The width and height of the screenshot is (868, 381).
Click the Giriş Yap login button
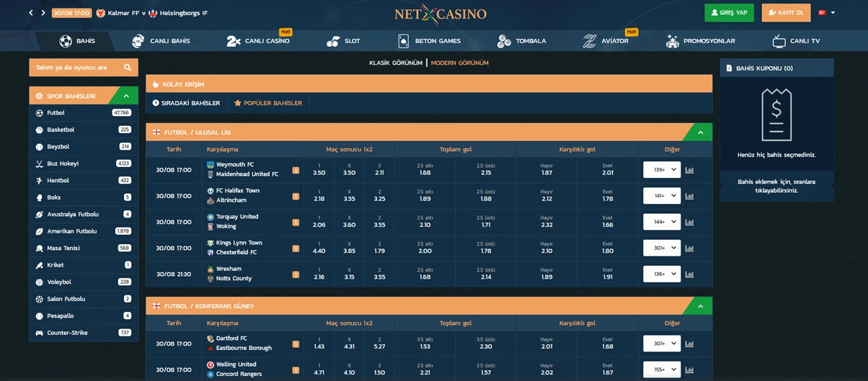(x=729, y=13)
